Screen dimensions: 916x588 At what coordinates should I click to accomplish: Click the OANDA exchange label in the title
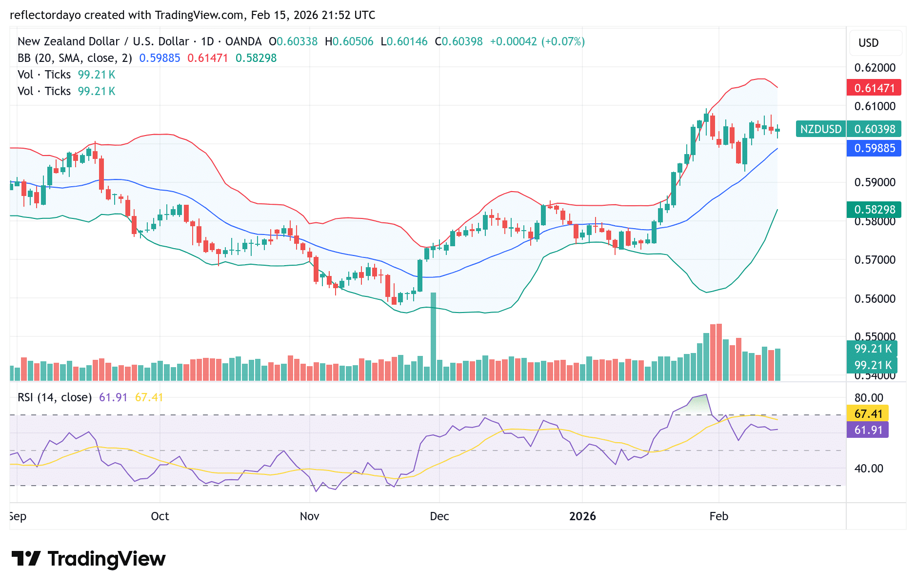coord(244,41)
